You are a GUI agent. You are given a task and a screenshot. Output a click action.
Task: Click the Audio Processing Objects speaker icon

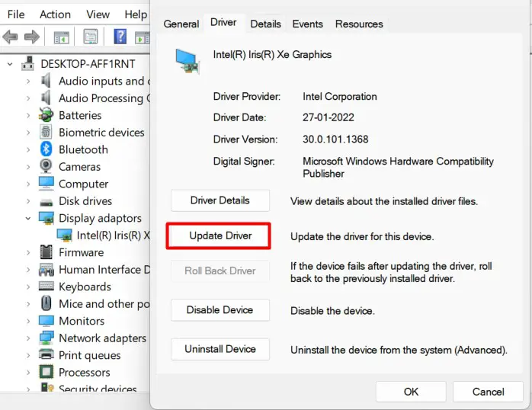tap(46, 98)
